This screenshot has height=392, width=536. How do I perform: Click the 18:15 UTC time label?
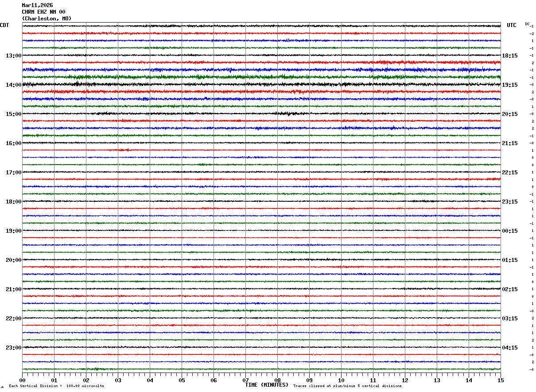pyautogui.click(x=509, y=56)
